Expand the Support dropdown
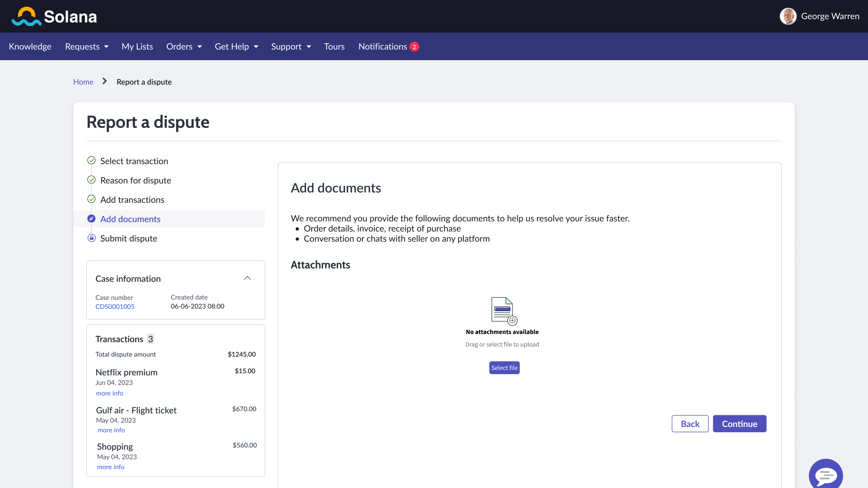Image resolution: width=868 pixels, height=488 pixels. [x=291, y=46]
